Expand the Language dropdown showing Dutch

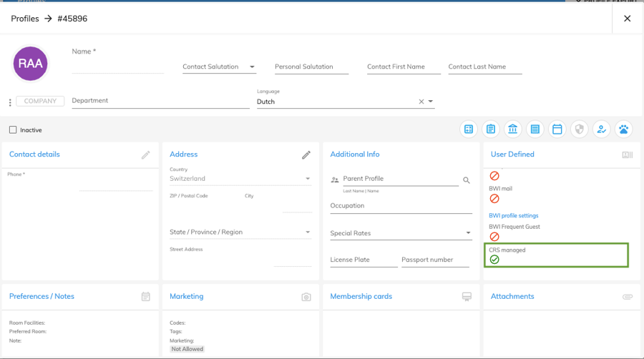pyautogui.click(x=431, y=102)
